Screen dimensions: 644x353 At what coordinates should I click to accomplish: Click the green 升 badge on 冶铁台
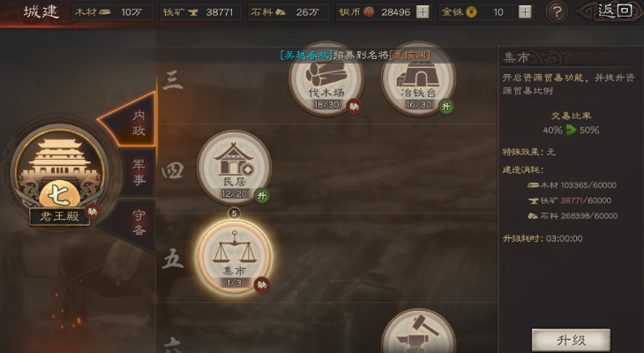[446, 107]
